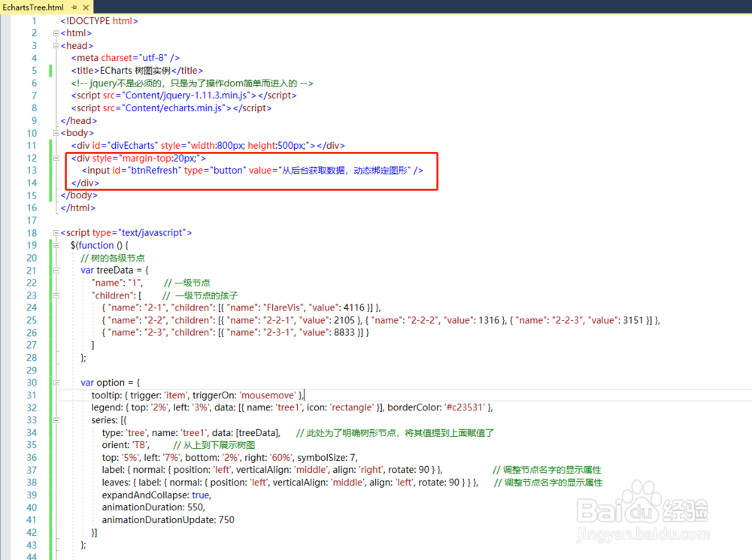
Task: Click the FlareVis node line
Action: pyautogui.click(x=241, y=307)
